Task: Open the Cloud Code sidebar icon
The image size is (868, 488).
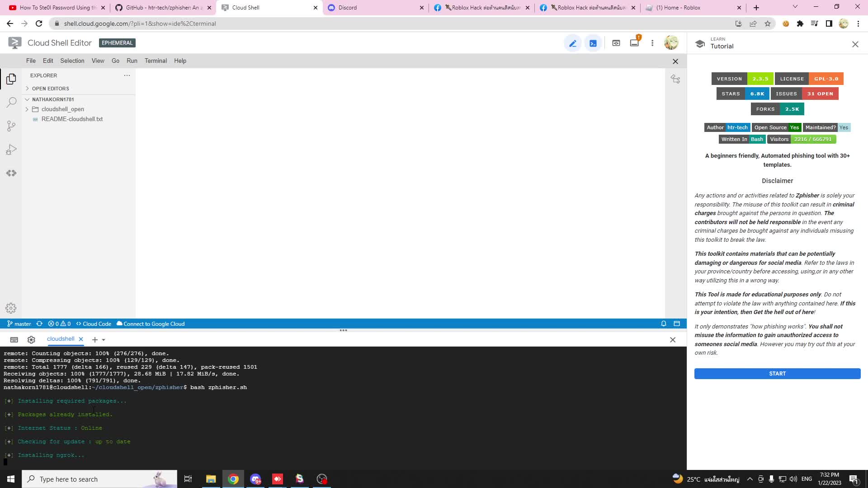Action: [11, 173]
